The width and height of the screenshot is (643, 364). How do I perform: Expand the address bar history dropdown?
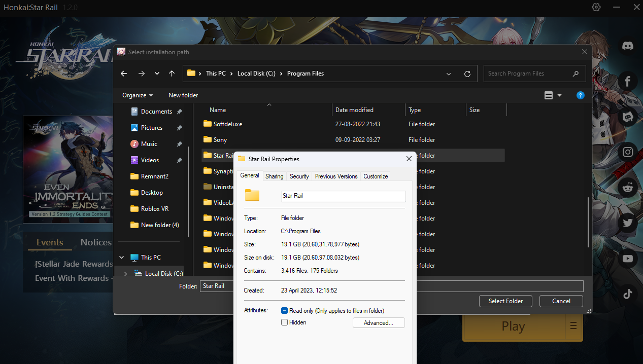tap(449, 74)
